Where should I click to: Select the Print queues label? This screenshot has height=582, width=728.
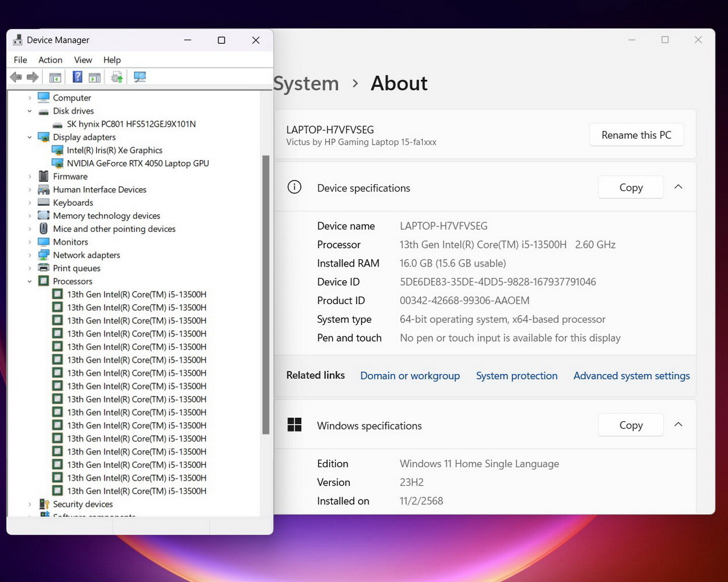pos(77,268)
